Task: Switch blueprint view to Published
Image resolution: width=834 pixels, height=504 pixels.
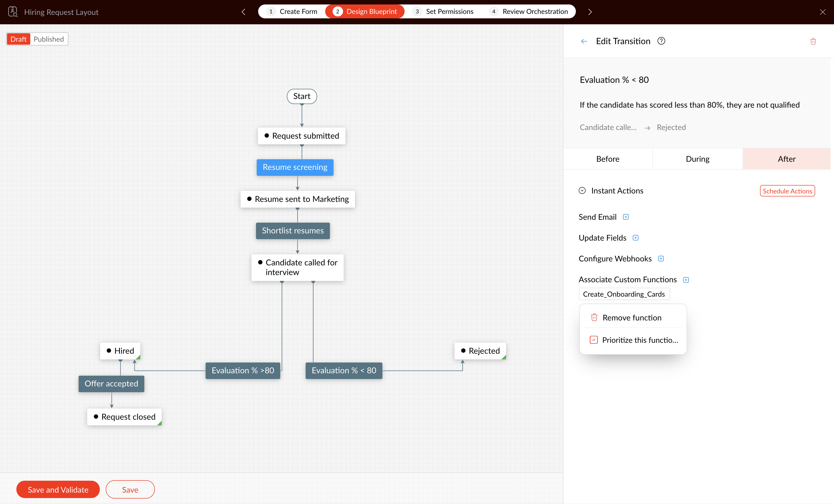Action: click(49, 39)
